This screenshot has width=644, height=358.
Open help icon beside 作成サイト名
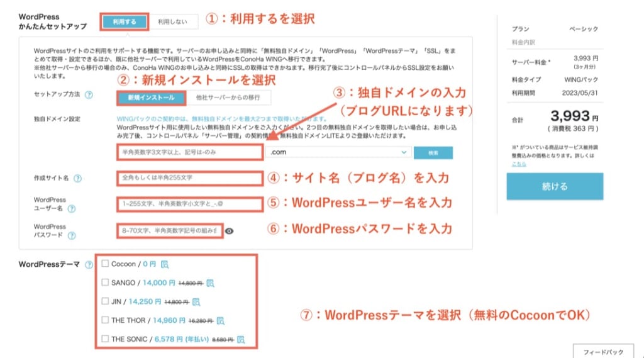pyautogui.click(x=77, y=179)
